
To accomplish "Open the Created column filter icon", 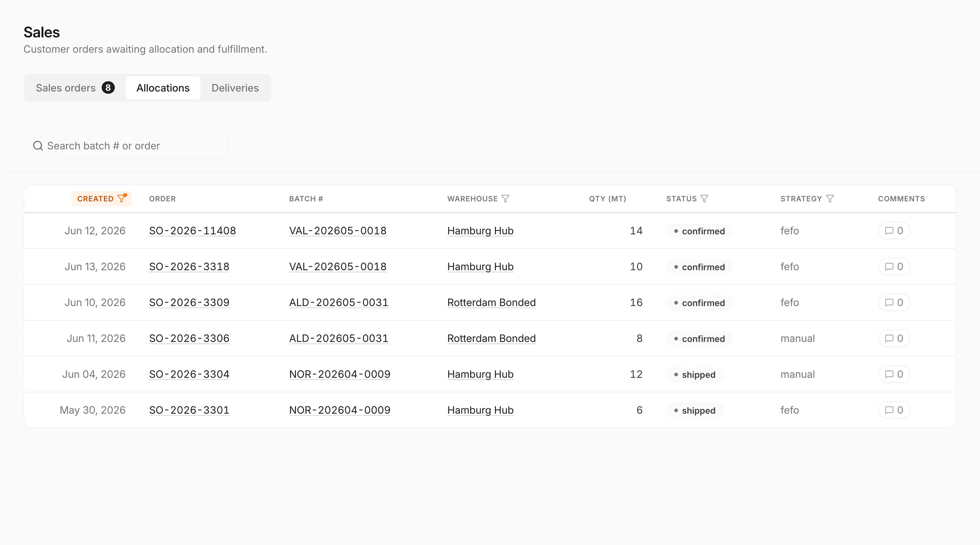I will pos(122,198).
